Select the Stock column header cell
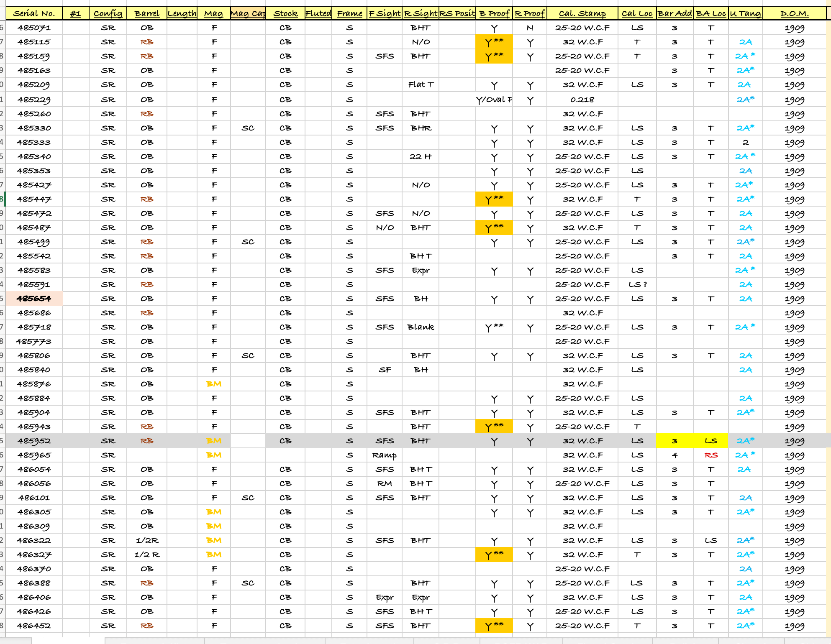 tap(285, 13)
